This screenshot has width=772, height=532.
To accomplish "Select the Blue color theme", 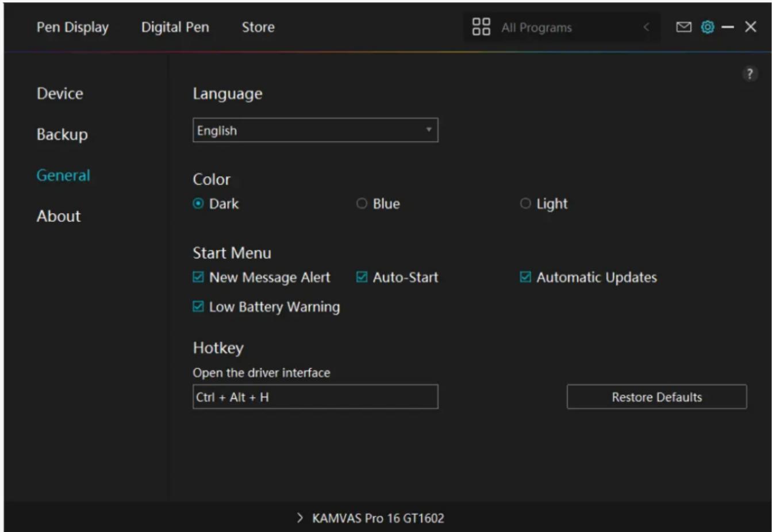I will tap(362, 203).
